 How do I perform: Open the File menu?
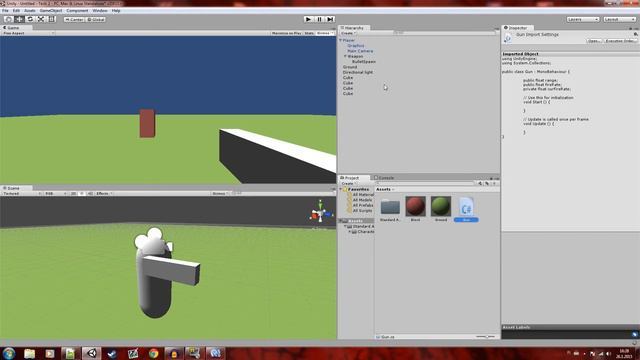pos(5,11)
